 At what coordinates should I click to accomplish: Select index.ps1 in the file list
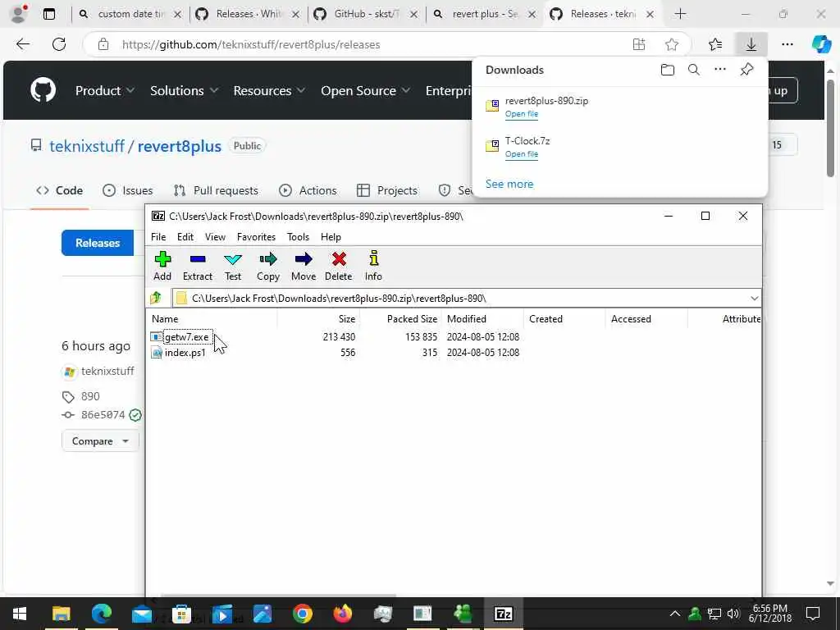185,353
